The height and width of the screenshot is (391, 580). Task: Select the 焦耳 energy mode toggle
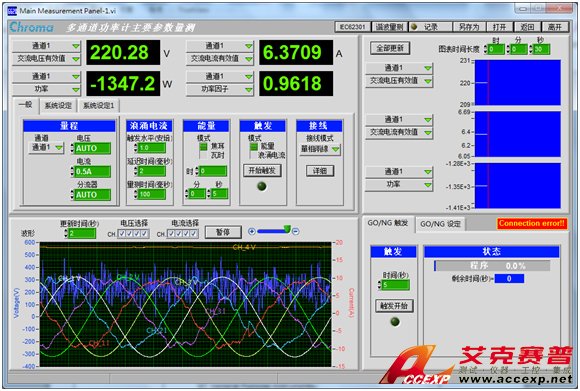click(x=203, y=146)
